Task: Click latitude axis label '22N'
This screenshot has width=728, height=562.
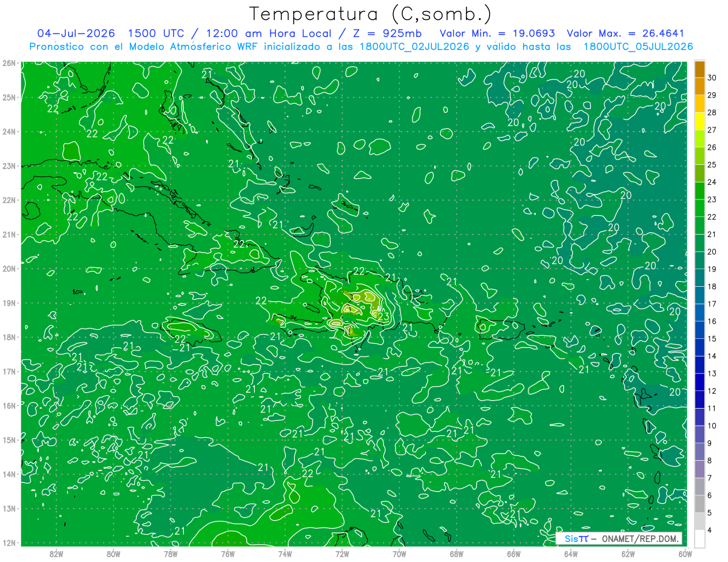Action: pos(8,200)
